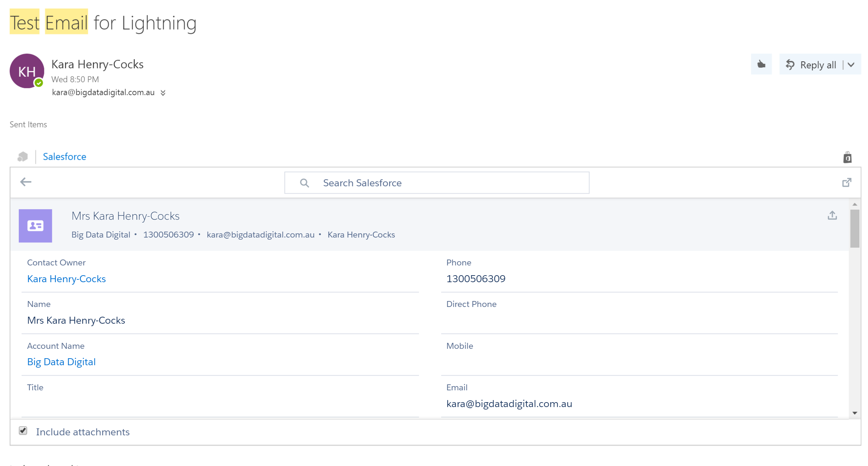
Task: Click header email kara@bigdatadigital.com.au
Action: (261, 235)
